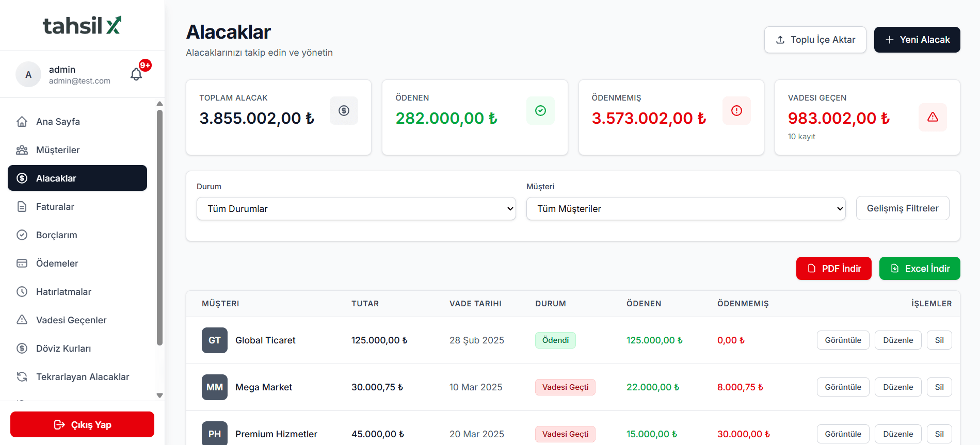Screen dimensions: 980x445
Task: Navigate to Vadesi Geçenler menu item
Action: click(71, 320)
